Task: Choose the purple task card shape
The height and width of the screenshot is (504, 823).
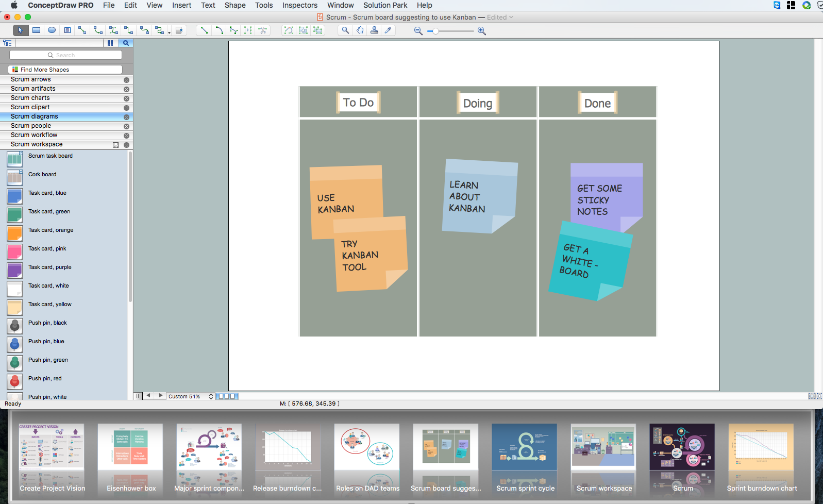Action: (x=15, y=271)
